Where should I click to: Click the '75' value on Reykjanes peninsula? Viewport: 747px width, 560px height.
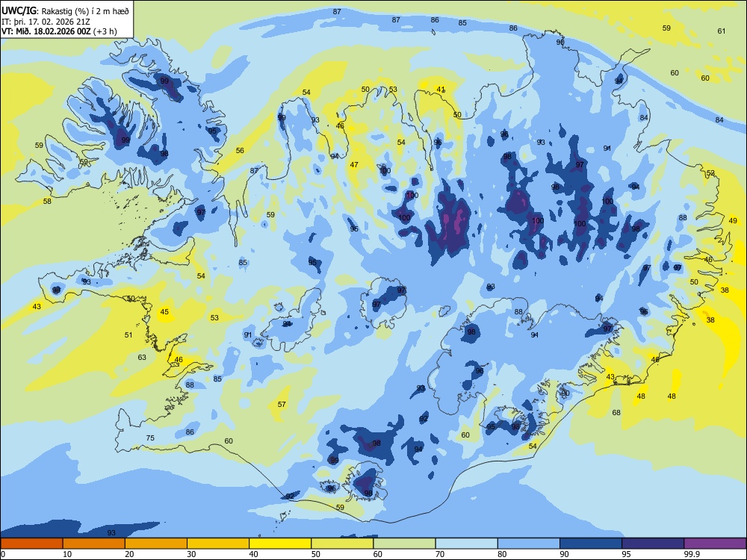point(150,438)
